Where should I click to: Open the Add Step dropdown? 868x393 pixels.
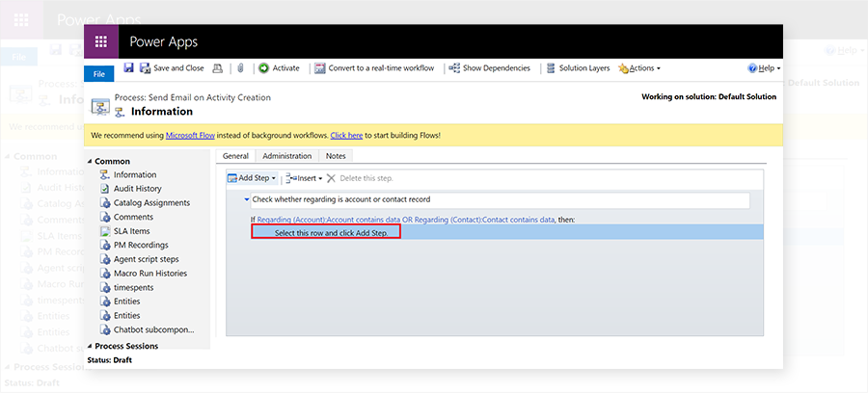tap(252, 178)
